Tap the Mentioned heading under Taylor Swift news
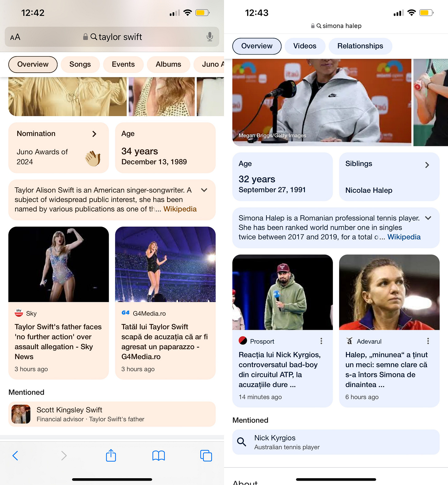The image size is (448, 485). [x=26, y=392]
